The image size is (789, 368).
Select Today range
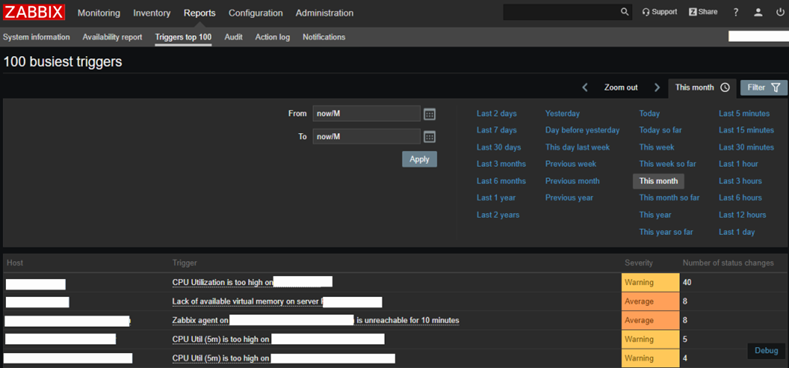pyautogui.click(x=649, y=114)
